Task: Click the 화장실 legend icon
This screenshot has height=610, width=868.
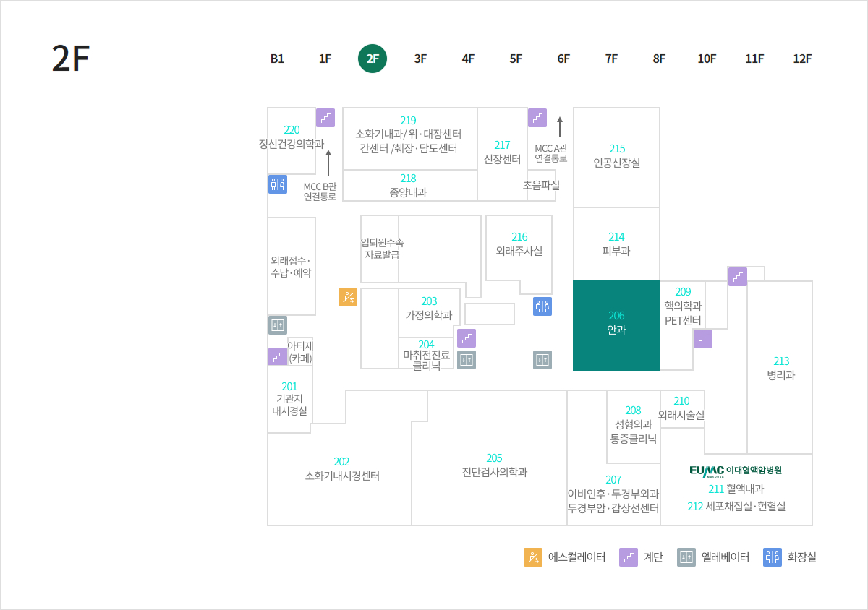Action: (x=773, y=557)
